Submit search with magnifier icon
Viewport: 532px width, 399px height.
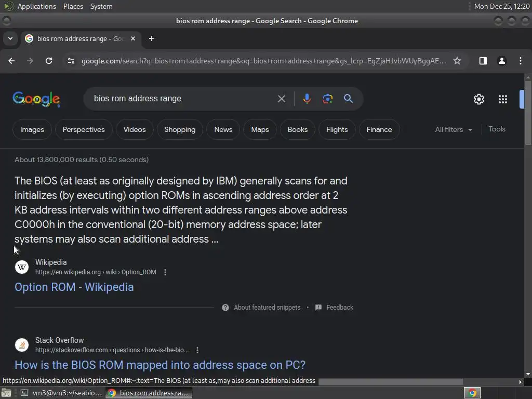coord(348,99)
